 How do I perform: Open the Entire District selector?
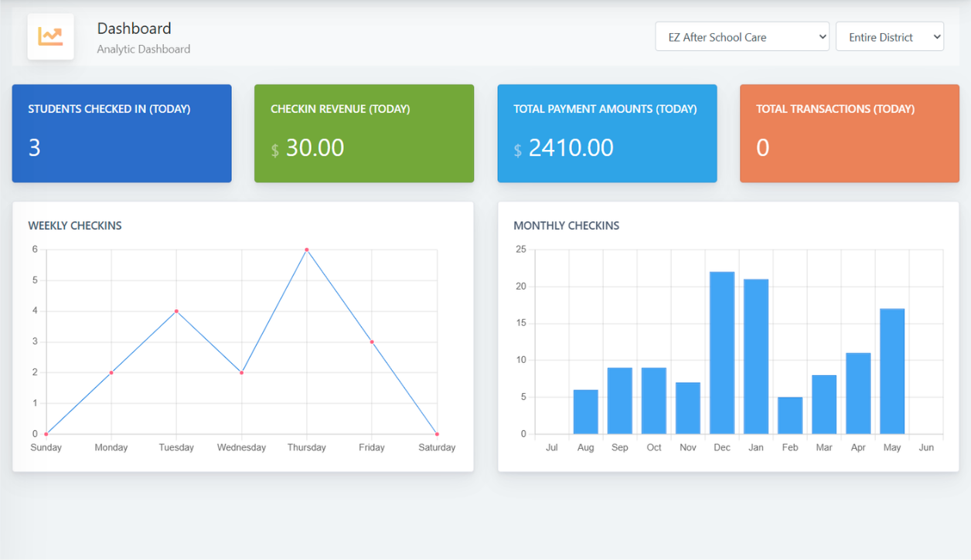(x=889, y=36)
